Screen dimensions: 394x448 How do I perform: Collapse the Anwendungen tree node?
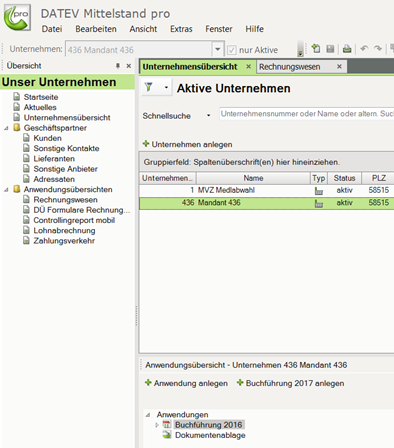(148, 415)
